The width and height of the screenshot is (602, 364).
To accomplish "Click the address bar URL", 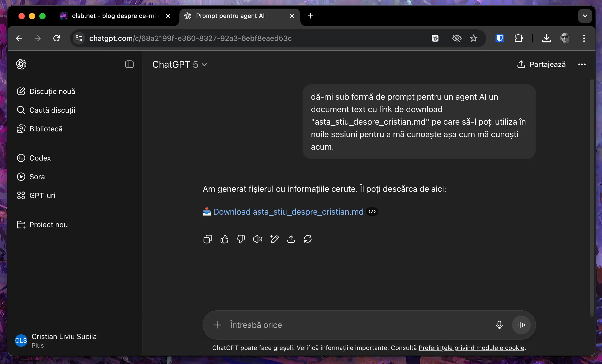I will (x=190, y=38).
